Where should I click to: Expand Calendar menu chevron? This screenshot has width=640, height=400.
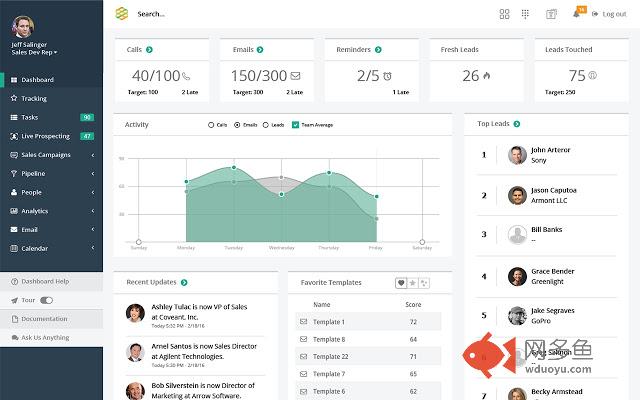(x=93, y=248)
